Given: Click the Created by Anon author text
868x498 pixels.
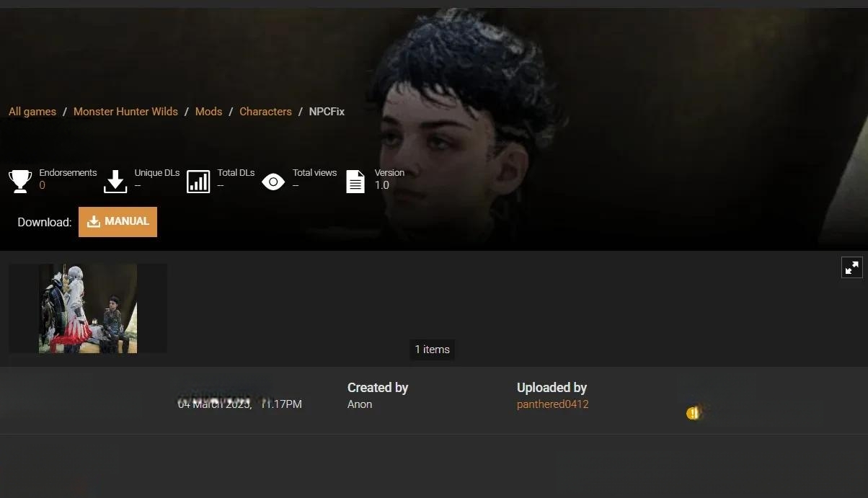Looking at the screenshot, I should click(x=360, y=404).
